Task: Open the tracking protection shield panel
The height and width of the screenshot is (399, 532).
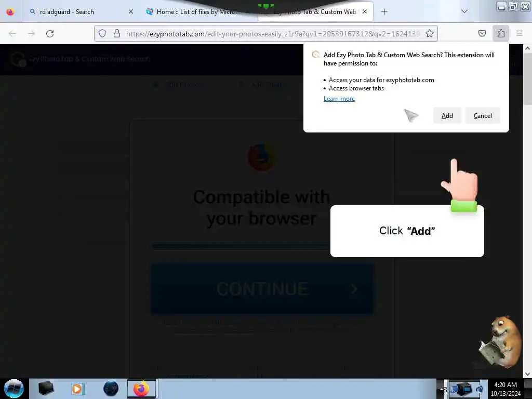Action: (x=102, y=33)
